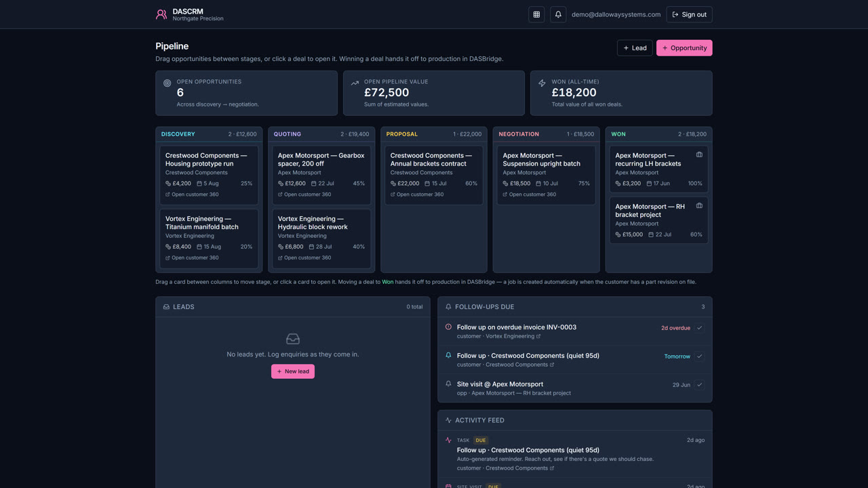Screen dimensions: 868x488
Task: Click 0 total count in Leads panel
Action: pos(414,307)
